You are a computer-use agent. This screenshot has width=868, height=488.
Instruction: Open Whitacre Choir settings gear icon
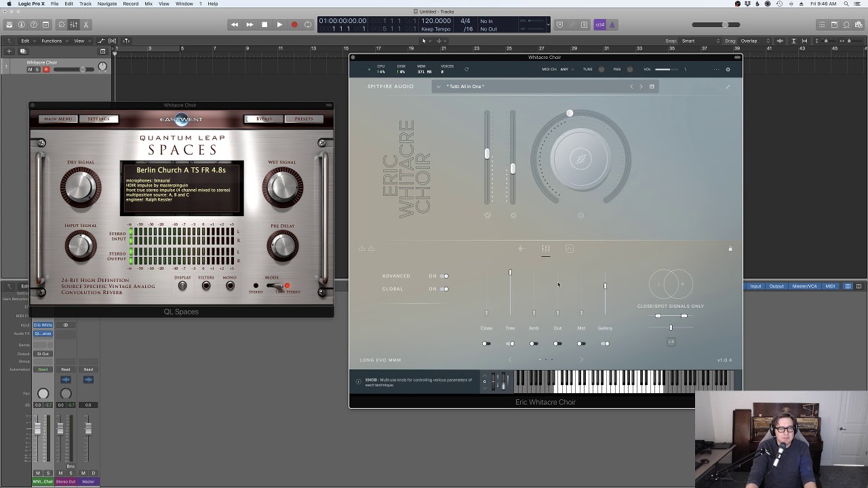728,69
